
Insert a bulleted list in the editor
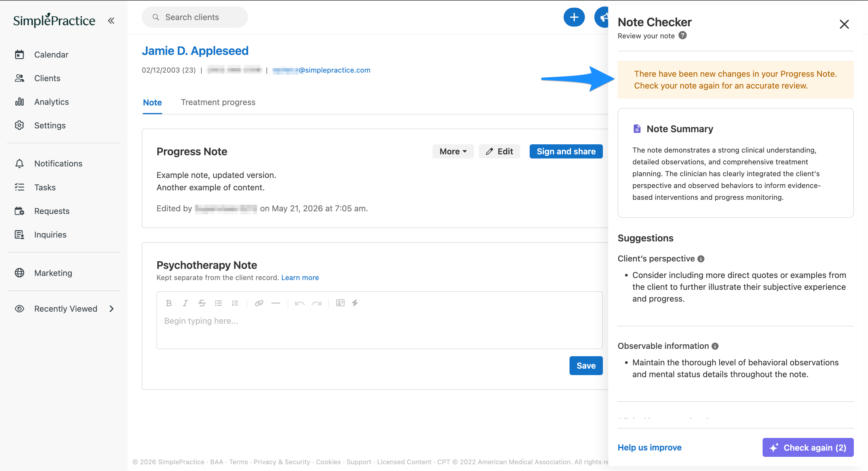(218, 303)
